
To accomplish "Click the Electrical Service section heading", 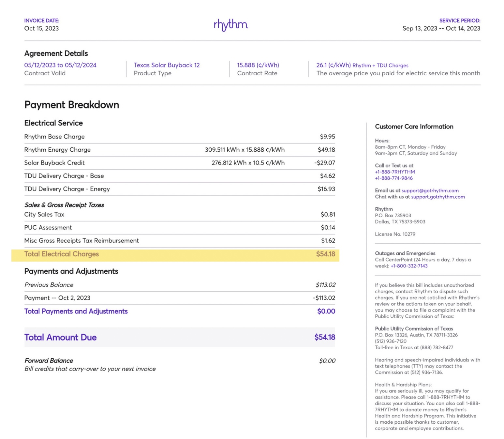I will coord(53,123).
